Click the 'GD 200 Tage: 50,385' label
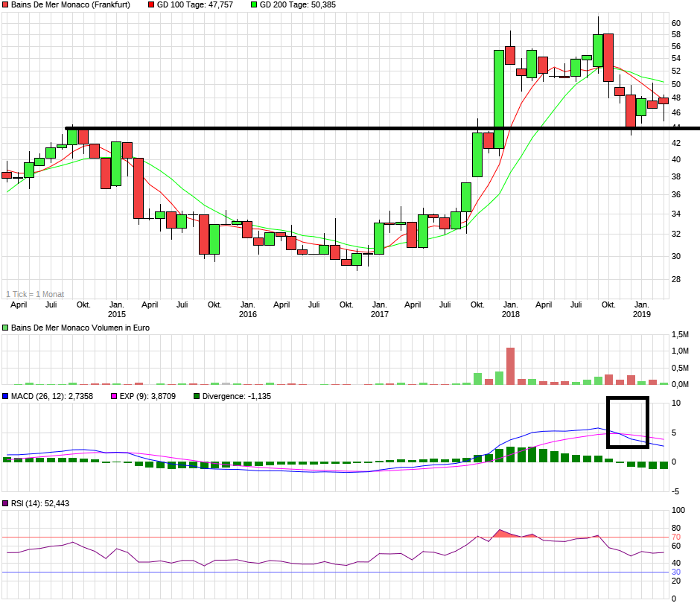Viewport: 700px width, 606px height. point(298,5)
